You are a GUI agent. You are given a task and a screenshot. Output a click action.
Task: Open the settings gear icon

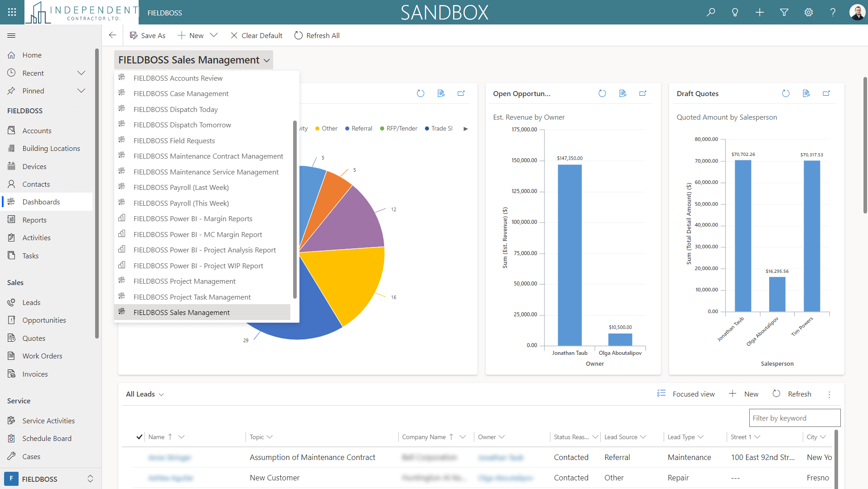pos(809,12)
